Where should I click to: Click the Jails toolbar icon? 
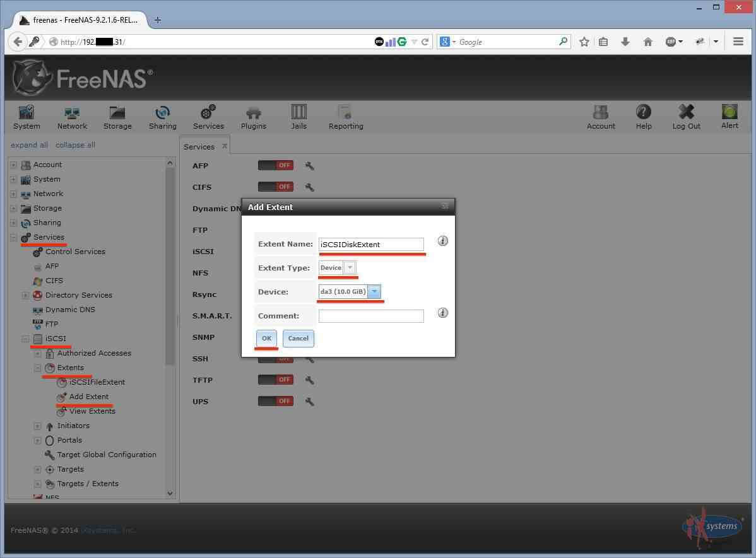[298, 117]
